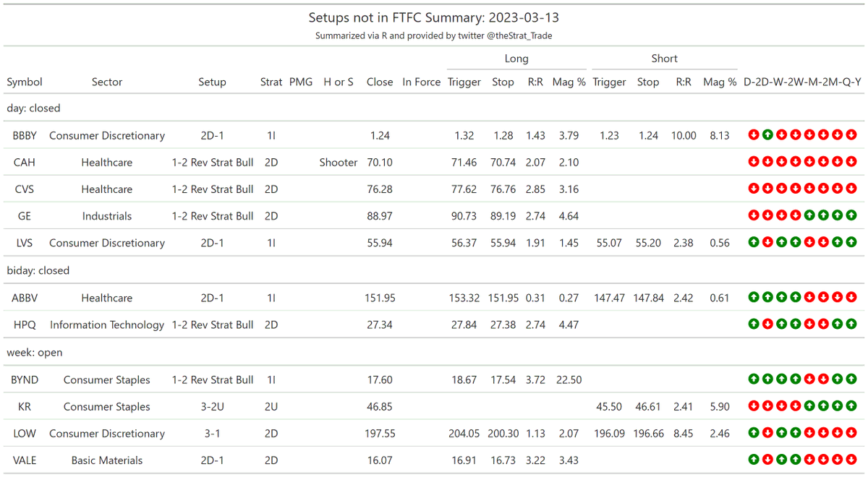Screen dimensions: 868x477
Task: Click the BYND symbol cell
Action: [25, 379]
